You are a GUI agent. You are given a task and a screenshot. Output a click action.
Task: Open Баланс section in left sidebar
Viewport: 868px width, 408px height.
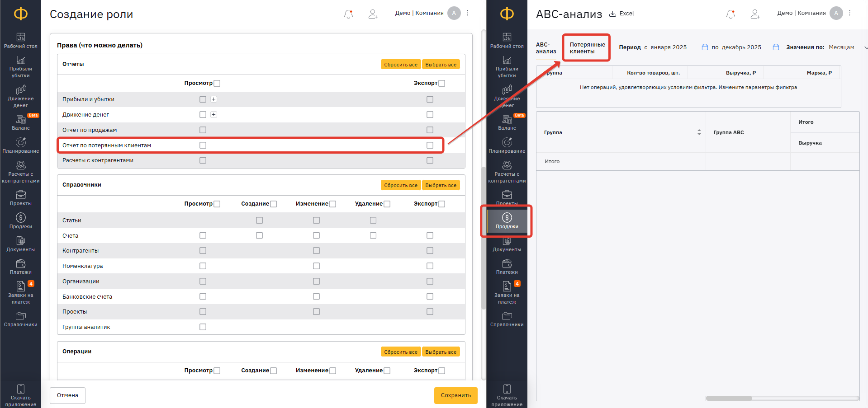coord(20,122)
